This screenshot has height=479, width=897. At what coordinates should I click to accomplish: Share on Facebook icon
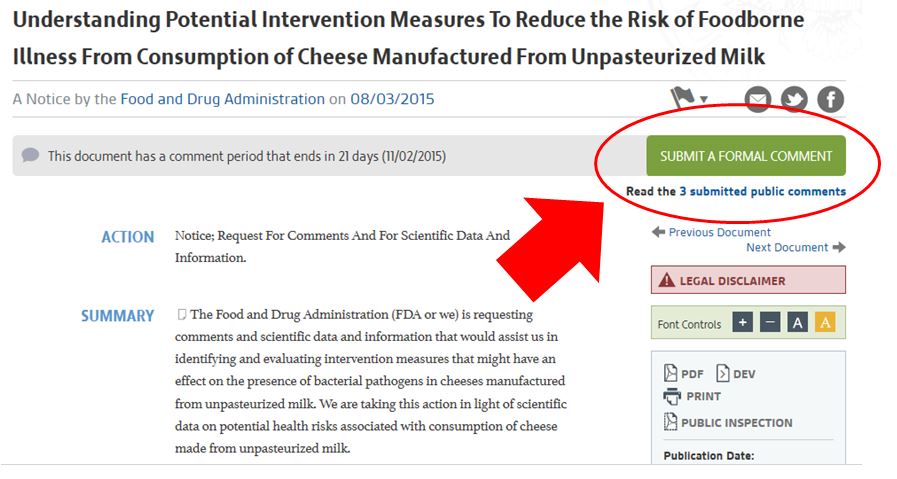point(831,100)
